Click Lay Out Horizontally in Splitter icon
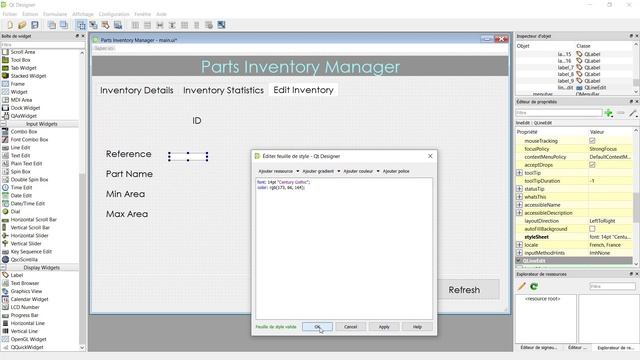 pos(160,25)
